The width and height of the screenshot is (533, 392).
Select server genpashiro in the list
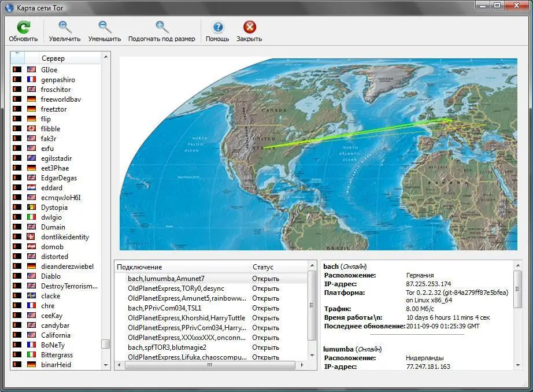58,80
